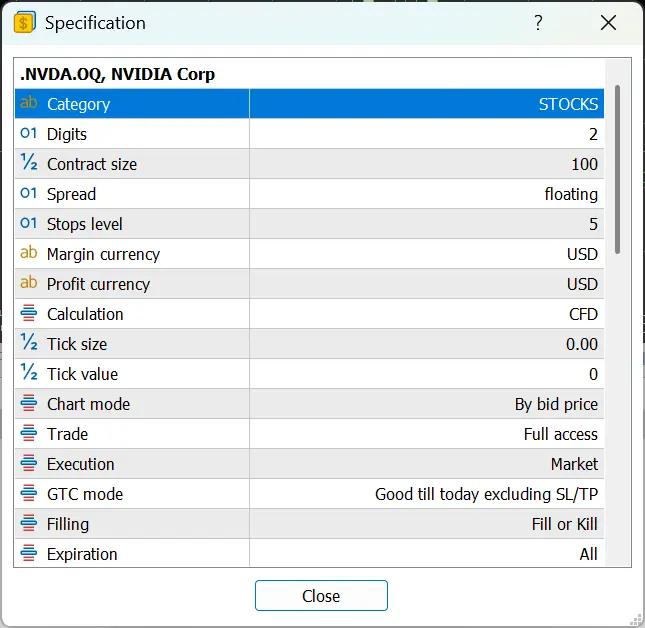This screenshot has height=628, width=645.
Task: Select the Margin currency label
Action: click(103, 255)
